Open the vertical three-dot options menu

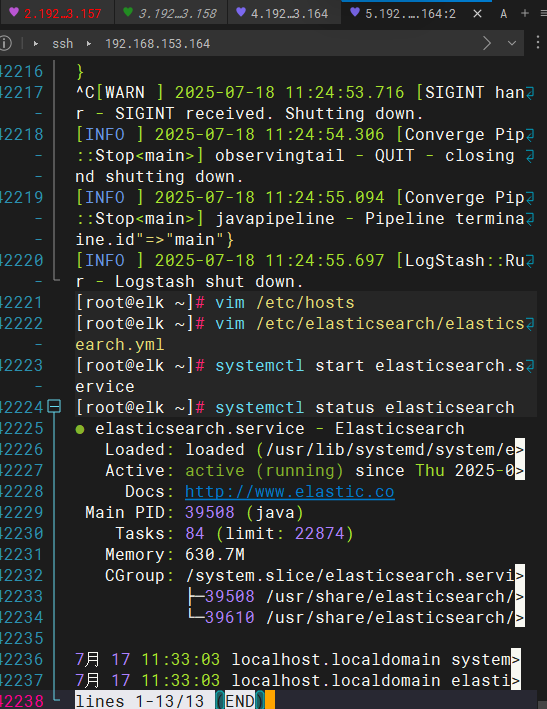click(538, 43)
